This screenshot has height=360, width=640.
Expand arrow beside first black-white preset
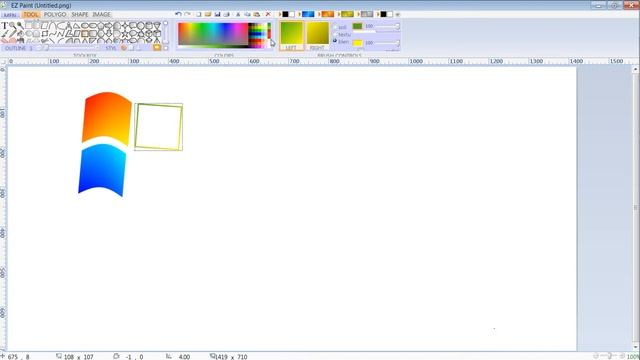click(280, 14)
